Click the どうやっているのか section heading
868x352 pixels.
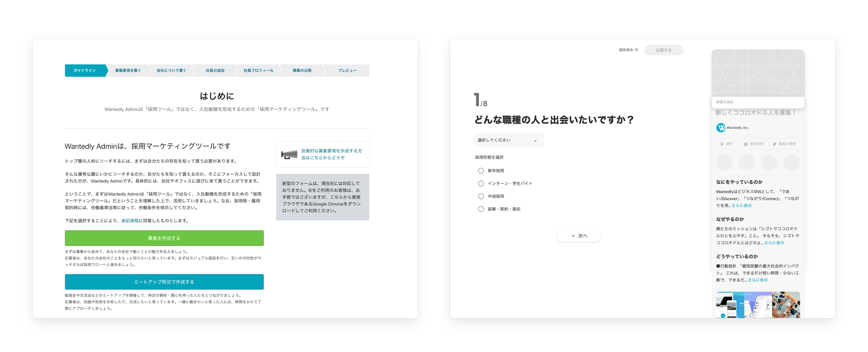737,257
